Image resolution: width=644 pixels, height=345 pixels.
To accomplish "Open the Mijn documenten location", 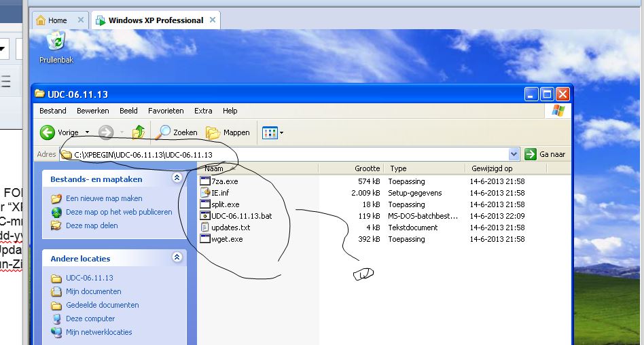I will coord(93,291).
